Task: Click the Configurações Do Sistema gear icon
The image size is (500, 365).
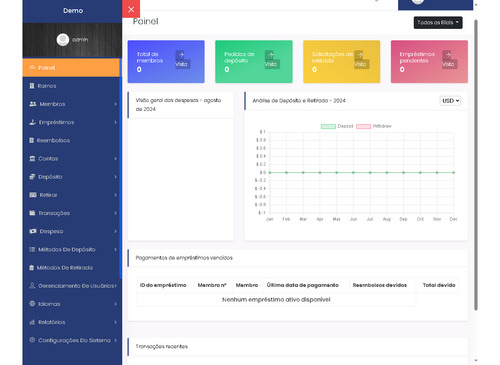Action: pos(32,340)
